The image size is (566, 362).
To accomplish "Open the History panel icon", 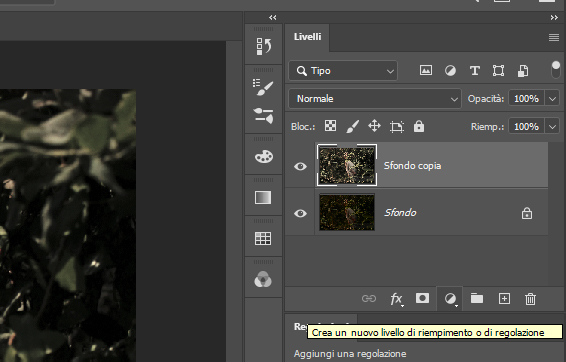I will (x=264, y=46).
